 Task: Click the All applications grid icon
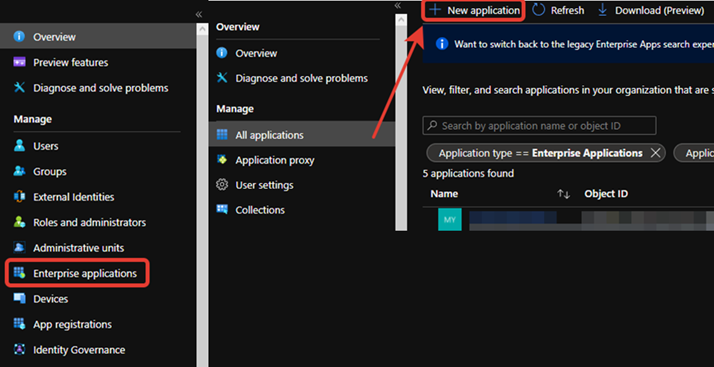(x=222, y=135)
